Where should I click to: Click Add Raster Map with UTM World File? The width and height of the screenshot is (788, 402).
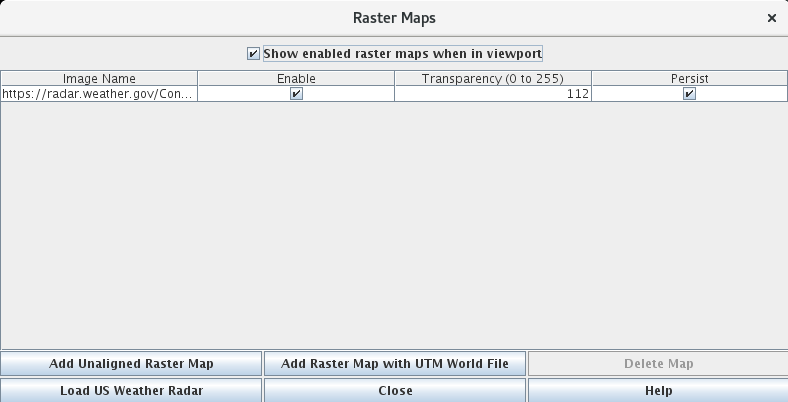click(395, 363)
